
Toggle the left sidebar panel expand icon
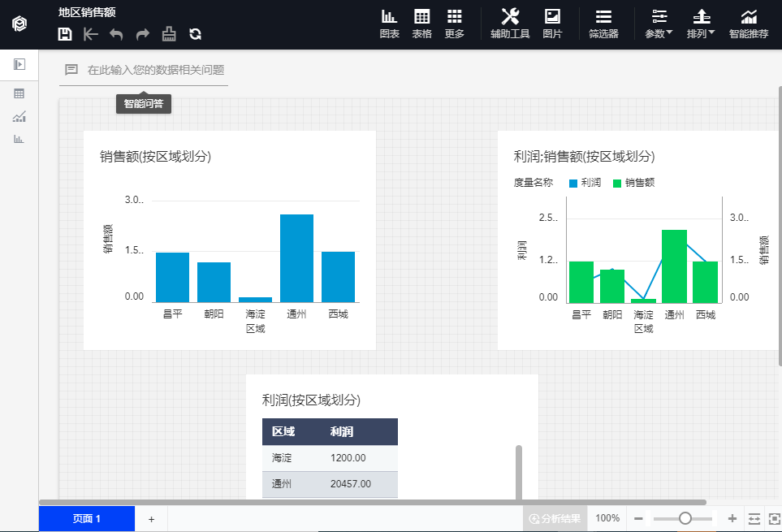19,64
